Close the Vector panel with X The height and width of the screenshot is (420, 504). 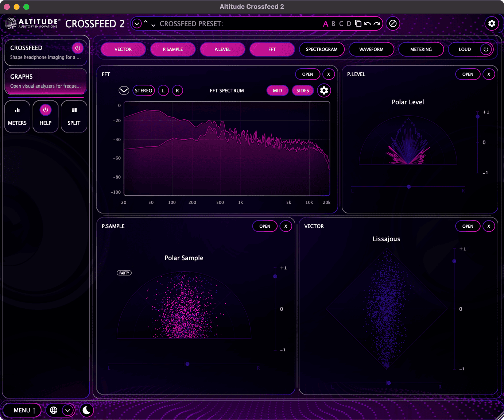coord(489,226)
